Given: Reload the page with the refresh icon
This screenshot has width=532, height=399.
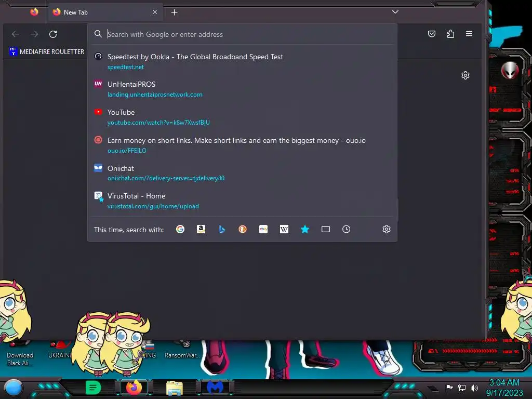Looking at the screenshot, I should click(x=53, y=34).
